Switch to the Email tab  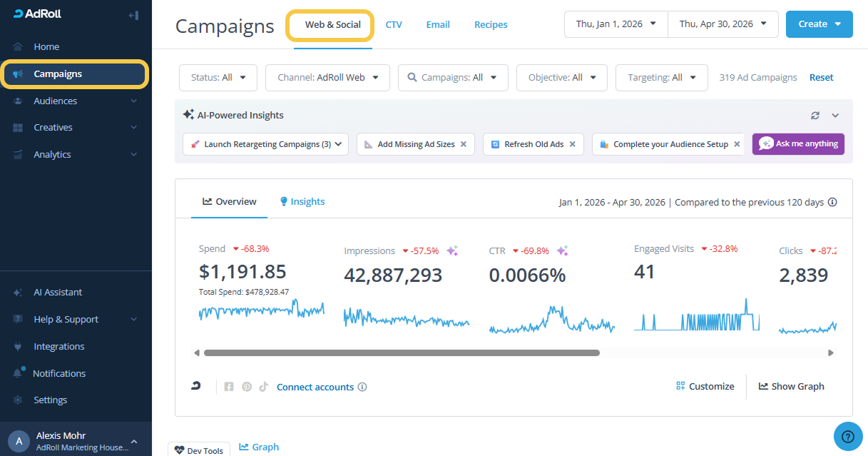[x=438, y=24]
